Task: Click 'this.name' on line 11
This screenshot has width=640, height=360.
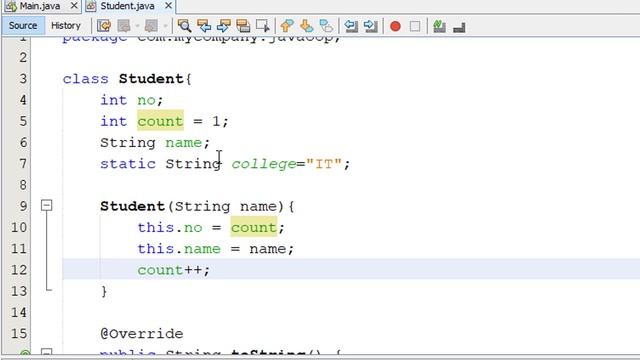Action: [x=179, y=249]
